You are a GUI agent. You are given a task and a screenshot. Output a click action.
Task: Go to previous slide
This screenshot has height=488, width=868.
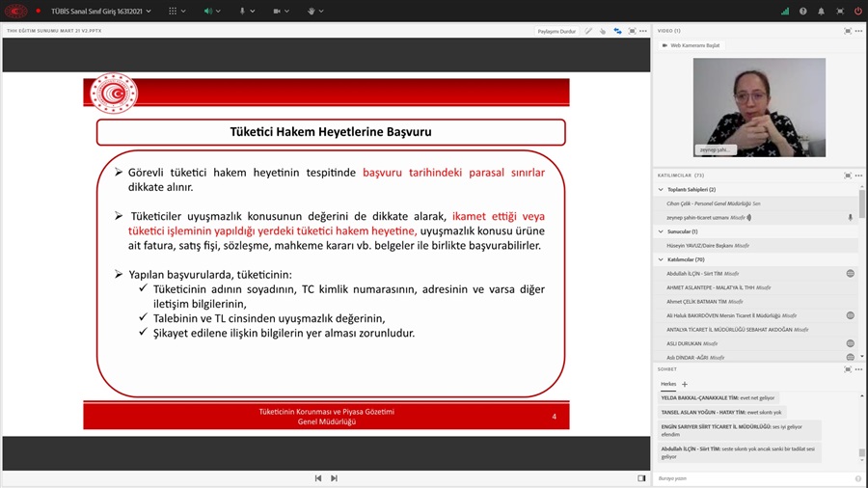click(x=318, y=478)
